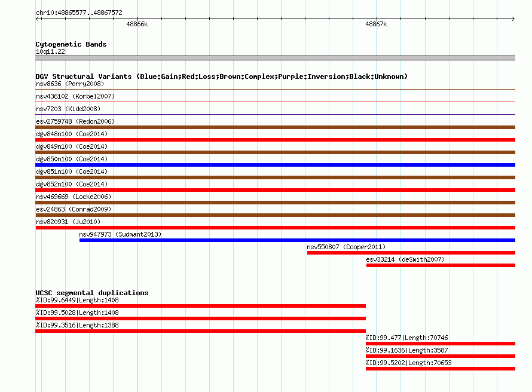Click the 48867k ruler tick label
Screen dimensions: 532x392
[376, 24]
